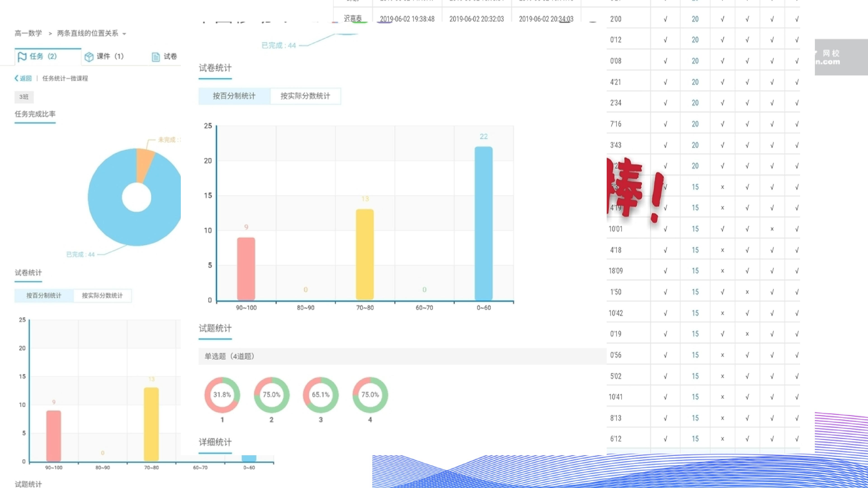Click the blue 0~60 bar labeled 22
The width and height of the screenshot is (868, 488).
[484, 223]
